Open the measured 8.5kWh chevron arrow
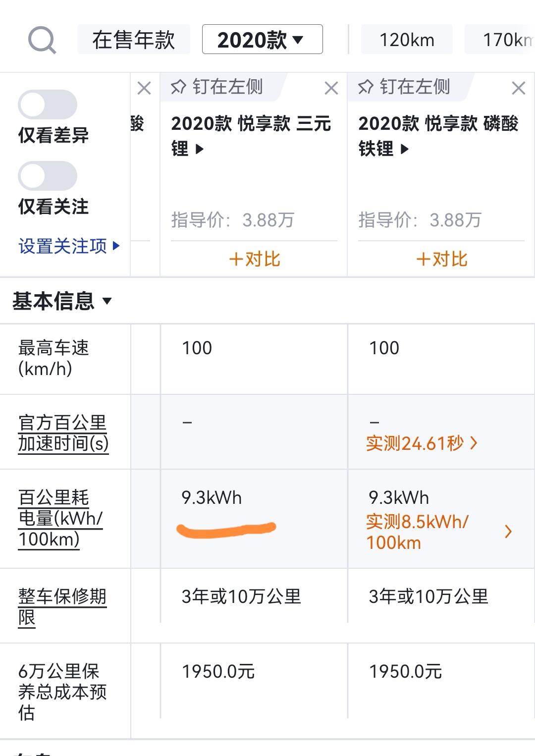The image size is (535, 756). pos(508,532)
